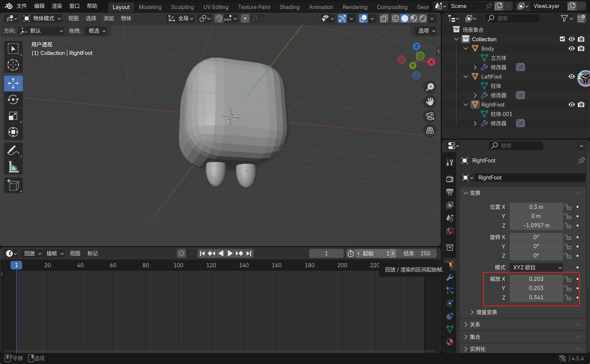Viewport: 590px width, 364px height.
Task: Hide Body object with eye icon
Action: (x=572, y=49)
